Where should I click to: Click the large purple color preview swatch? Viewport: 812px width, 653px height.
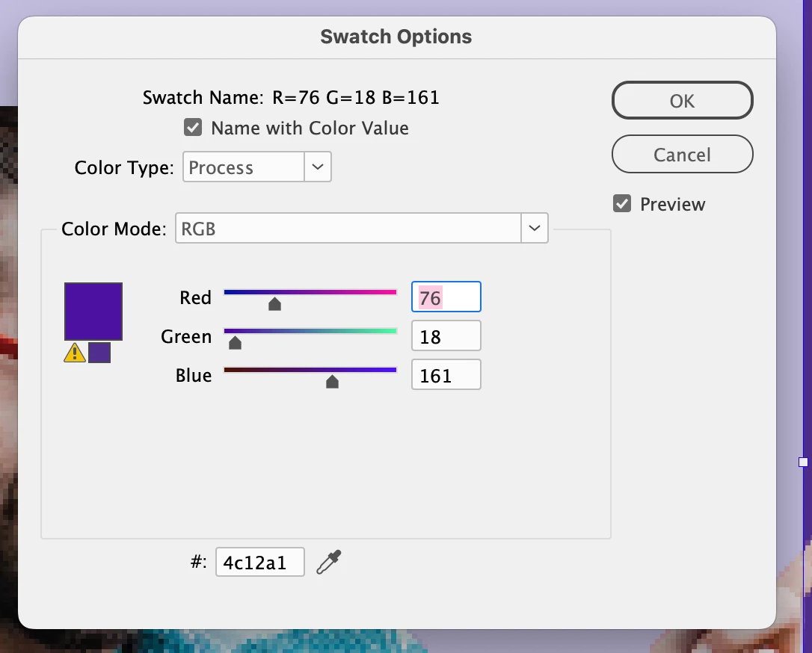[x=93, y=311]
